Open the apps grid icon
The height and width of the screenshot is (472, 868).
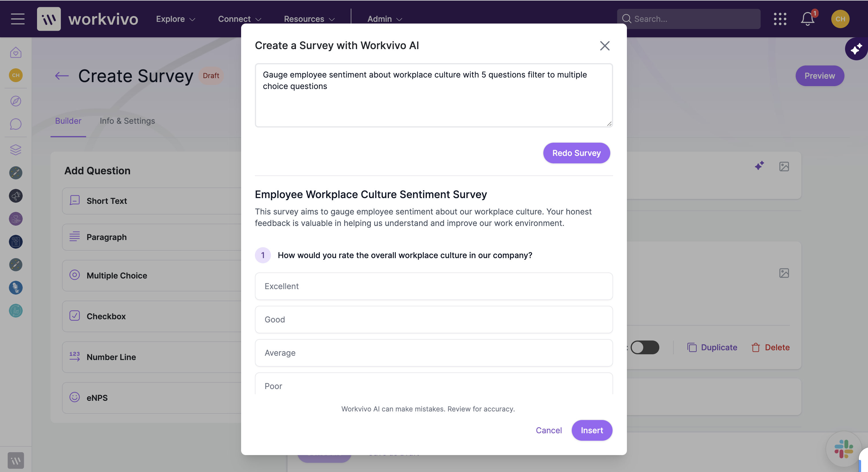point(780,19)
